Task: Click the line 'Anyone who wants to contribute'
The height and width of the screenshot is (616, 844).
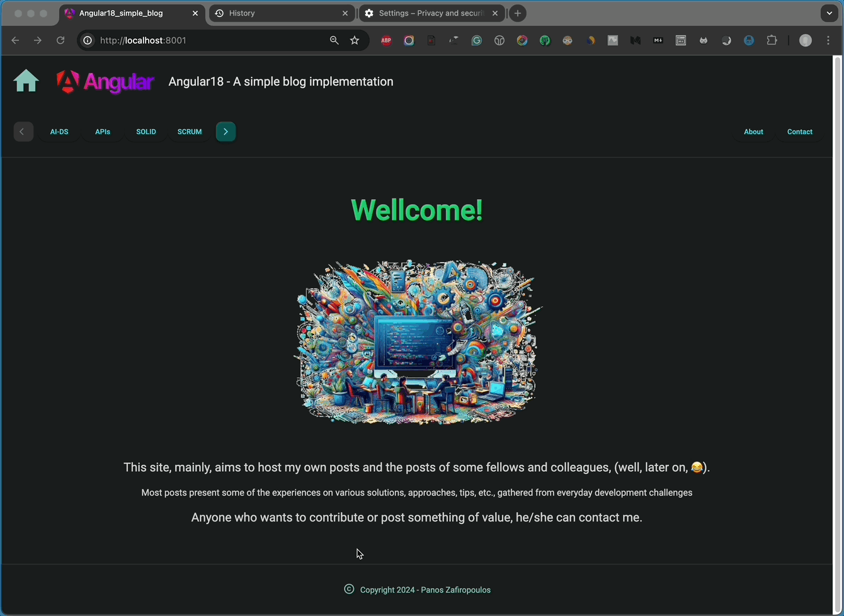Action: [x=417, y=518]
